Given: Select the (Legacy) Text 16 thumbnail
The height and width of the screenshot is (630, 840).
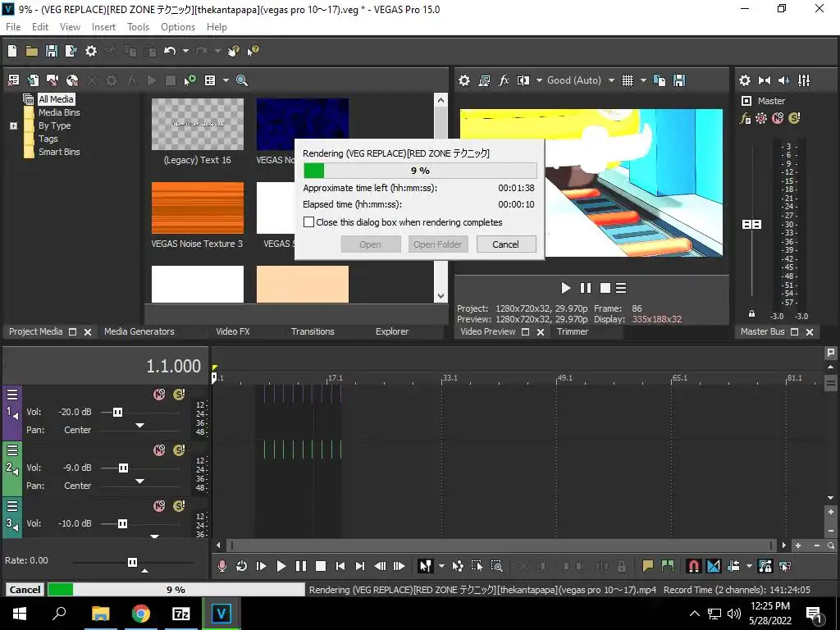Looking at the screenshot, I should point(197,125).
